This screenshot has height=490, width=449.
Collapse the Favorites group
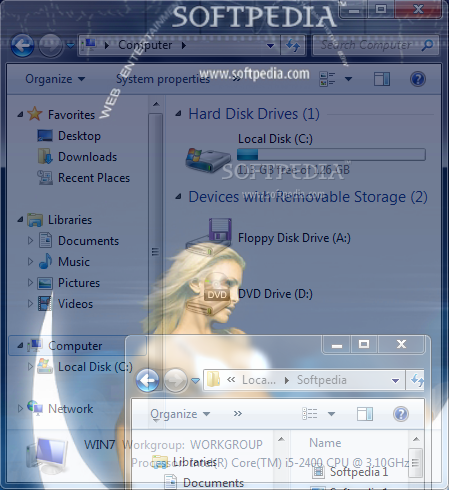(20, 115)
